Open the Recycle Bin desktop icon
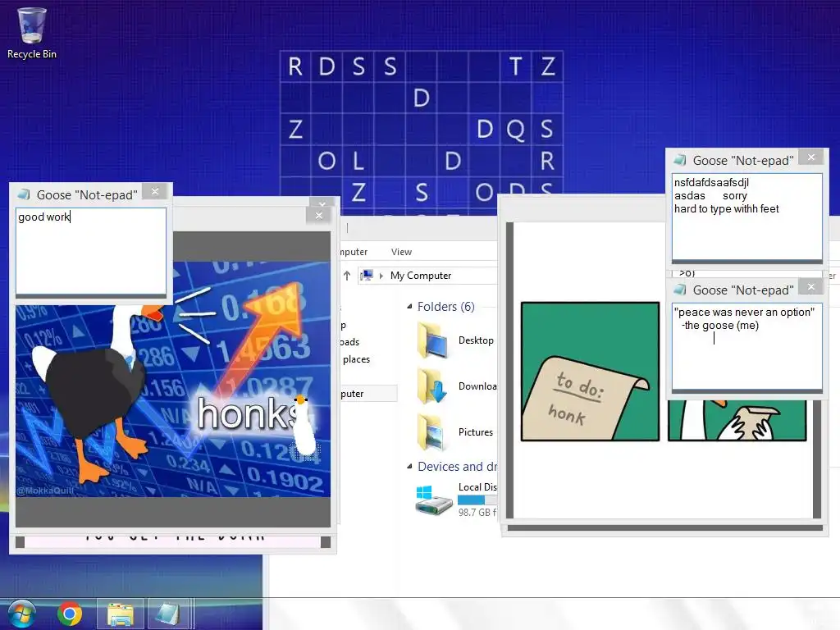 32,33
